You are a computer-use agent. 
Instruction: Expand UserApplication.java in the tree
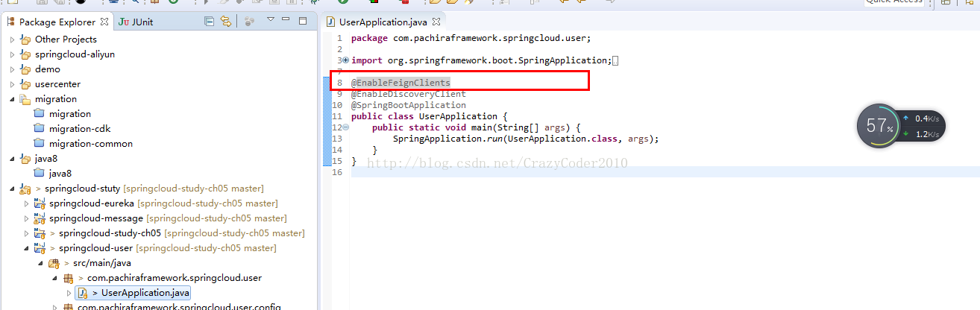click(69, 292)
